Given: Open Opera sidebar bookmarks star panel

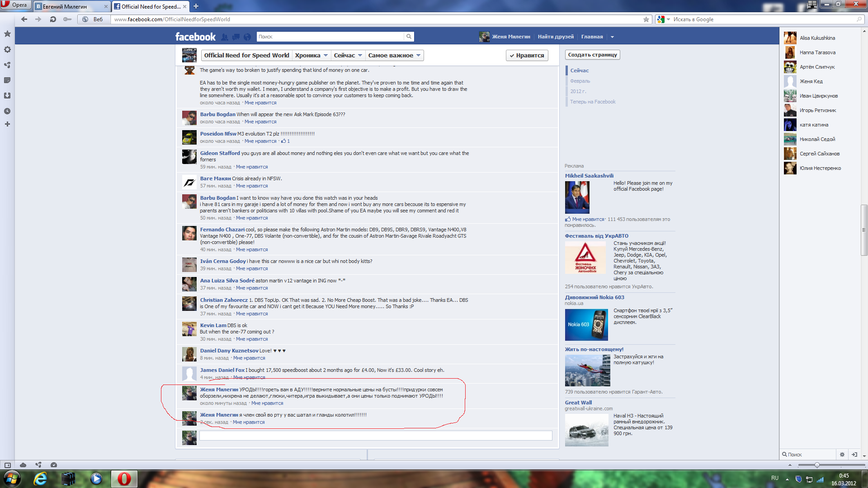Looking at the screenshot, I should pos(7,34).
